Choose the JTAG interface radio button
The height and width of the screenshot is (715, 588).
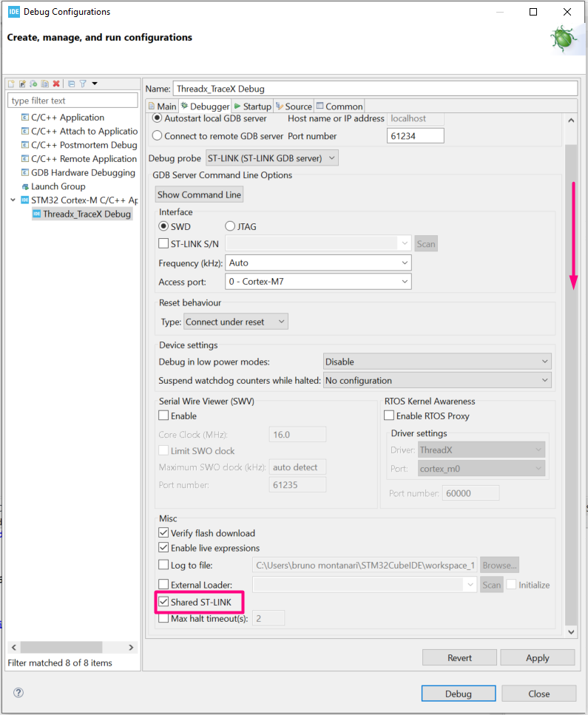point(230,226)
